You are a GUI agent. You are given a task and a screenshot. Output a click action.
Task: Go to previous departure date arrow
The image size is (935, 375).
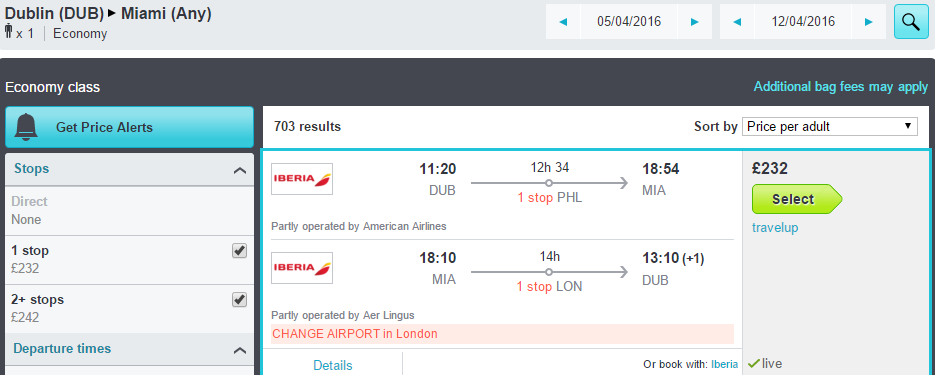click(563, 21)
